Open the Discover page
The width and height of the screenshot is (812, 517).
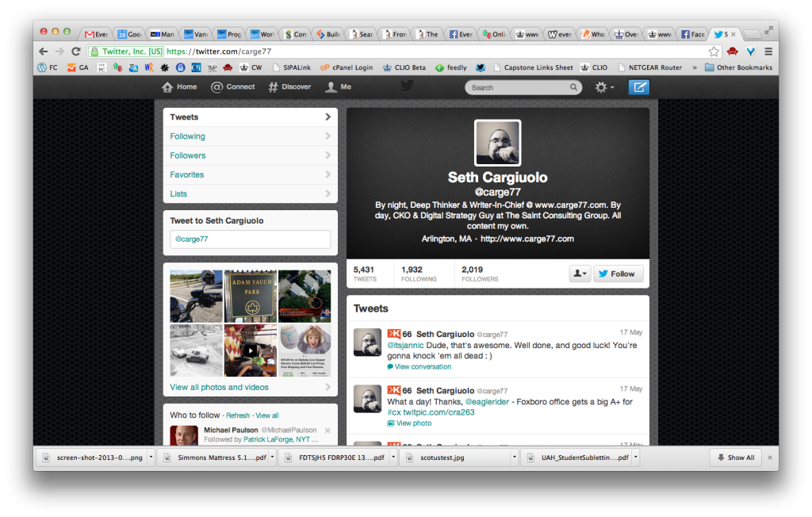[x=289, y=87]
